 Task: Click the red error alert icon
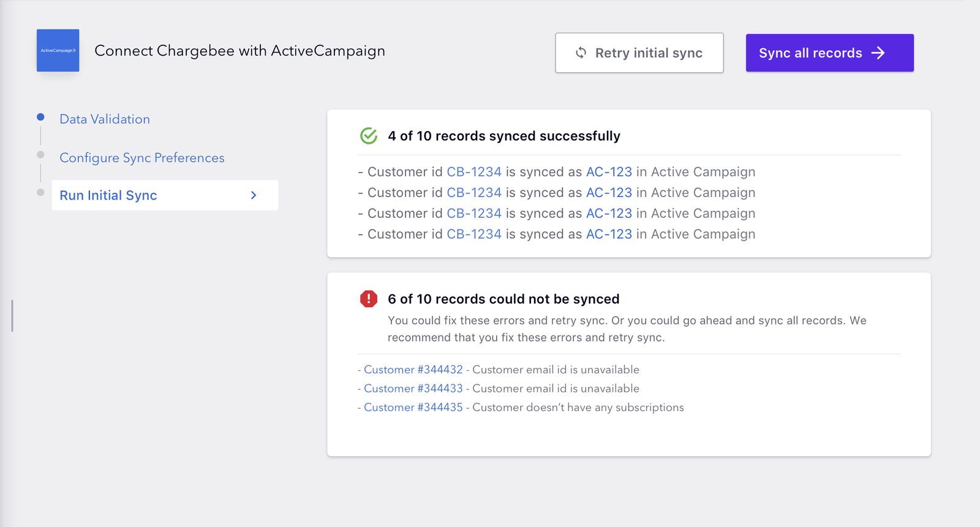tap(369, 299)
